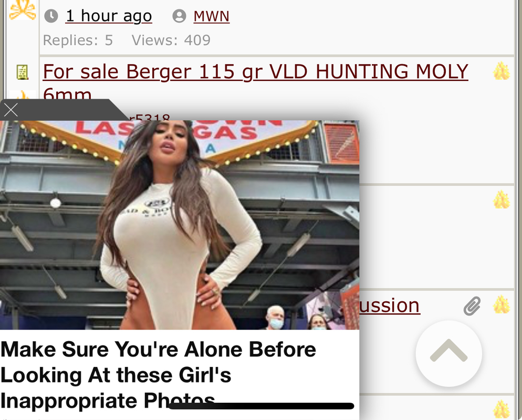
Task: Click the flame icon beside the paperclip
Action: point(502,304)
